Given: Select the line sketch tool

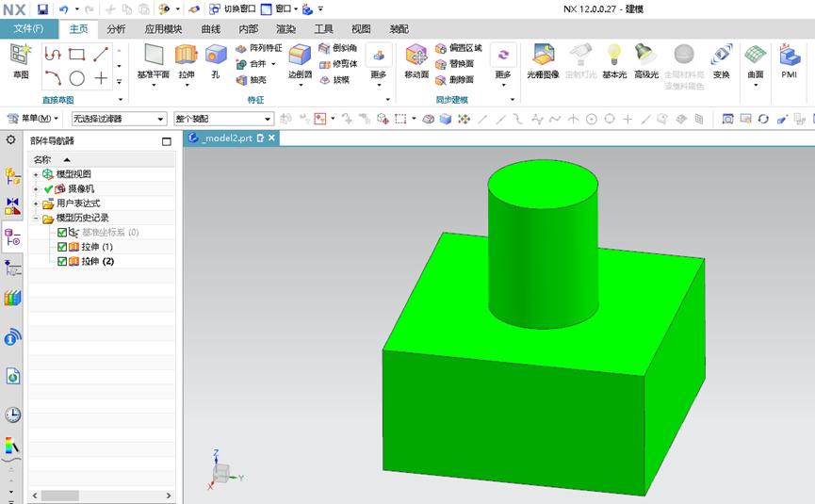Looking at the screenshot, I should (x=101, y=54).
